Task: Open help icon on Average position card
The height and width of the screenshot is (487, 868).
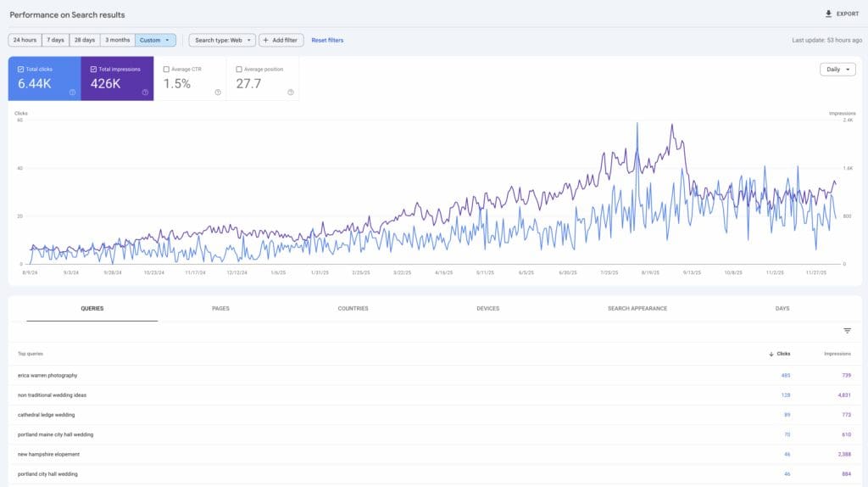Action: (x=291, y=92)
